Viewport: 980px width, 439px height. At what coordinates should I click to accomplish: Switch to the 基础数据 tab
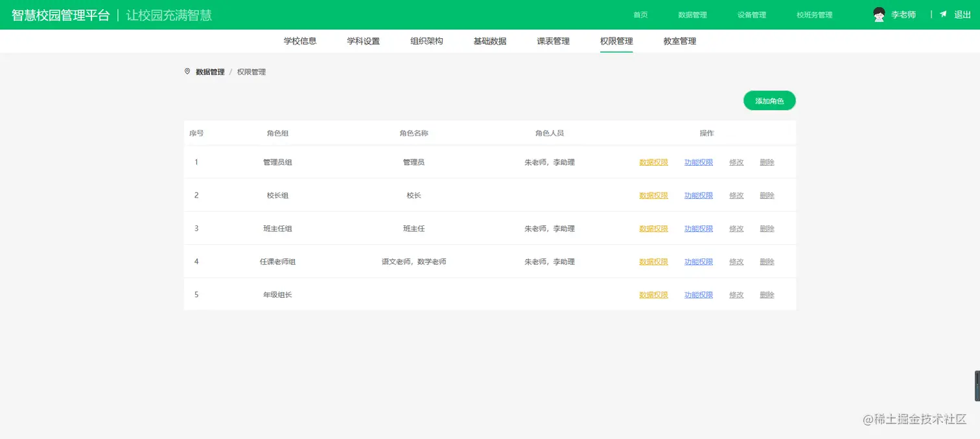(x=490, y=41)
